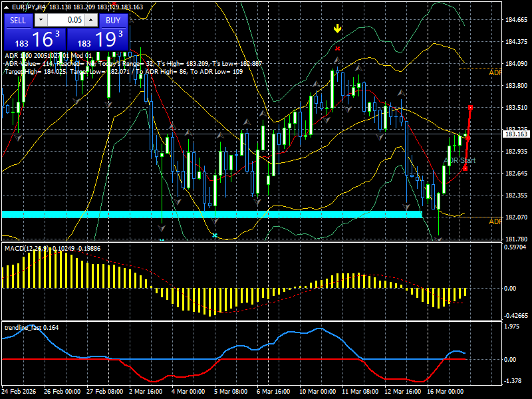532x399 pixels.
Task: Click the 1.975 trendline_fast scale value
Action: pos(512,327)
